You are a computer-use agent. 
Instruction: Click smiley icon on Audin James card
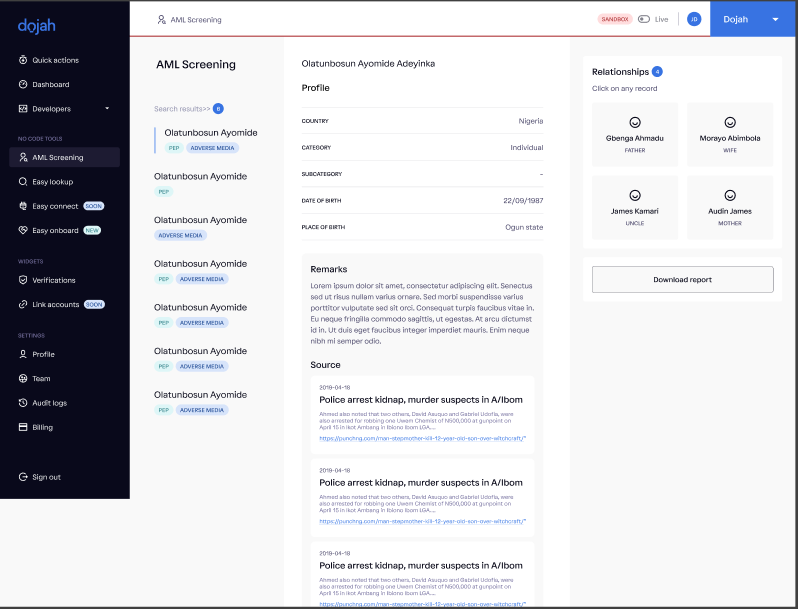[730, 195]
